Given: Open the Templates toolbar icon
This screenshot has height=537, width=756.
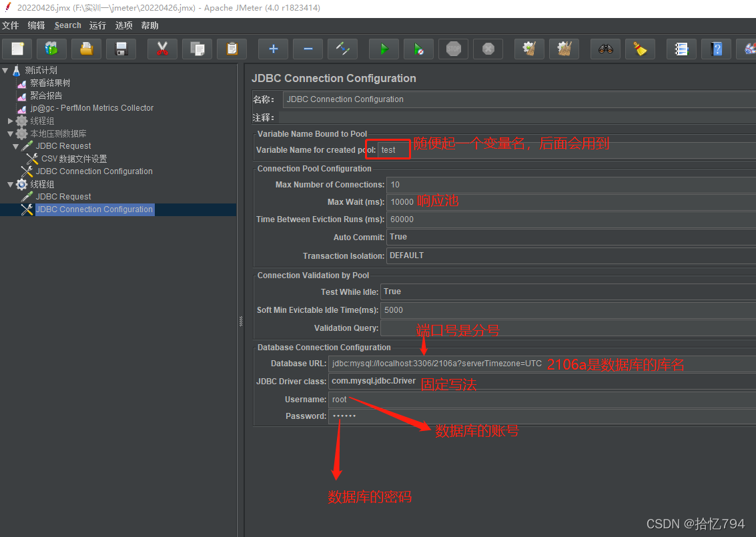Looking at the screenshot, I should (x=51, y=49).
